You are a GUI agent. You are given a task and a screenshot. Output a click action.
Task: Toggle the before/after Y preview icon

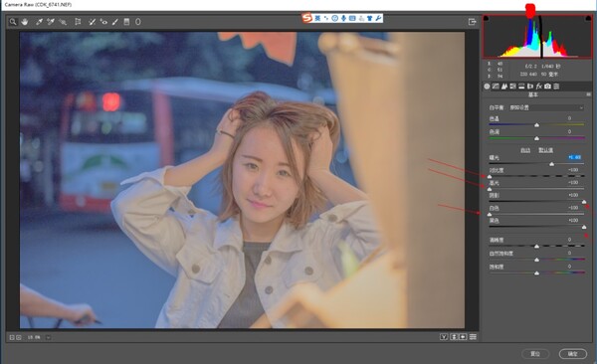pos(444,337)
